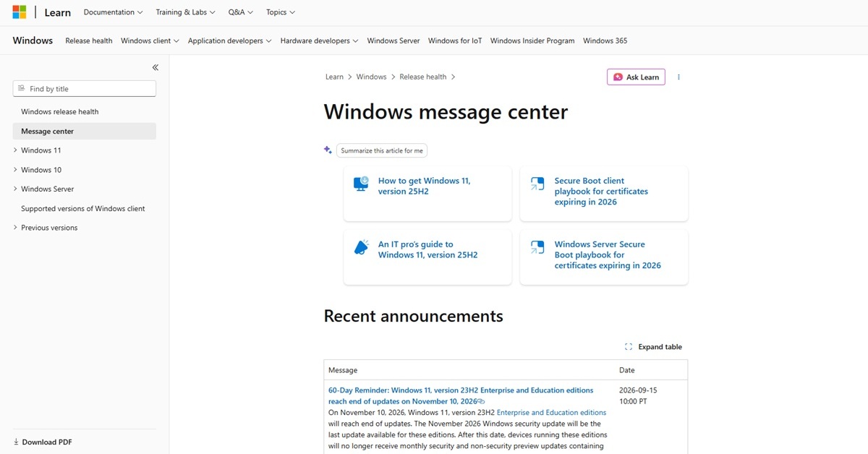Expand the Windows 10 tree node

tap(15, 170)
